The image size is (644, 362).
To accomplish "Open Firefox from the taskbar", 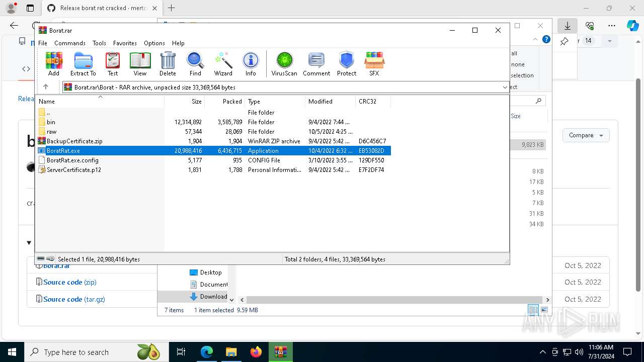I will pyautogui.click(x=256, y=352).
